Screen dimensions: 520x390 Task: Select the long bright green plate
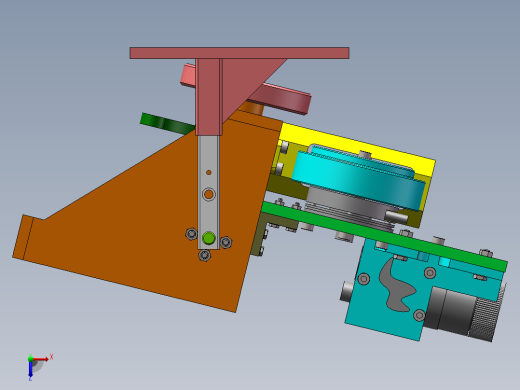(x=383, y=235)
